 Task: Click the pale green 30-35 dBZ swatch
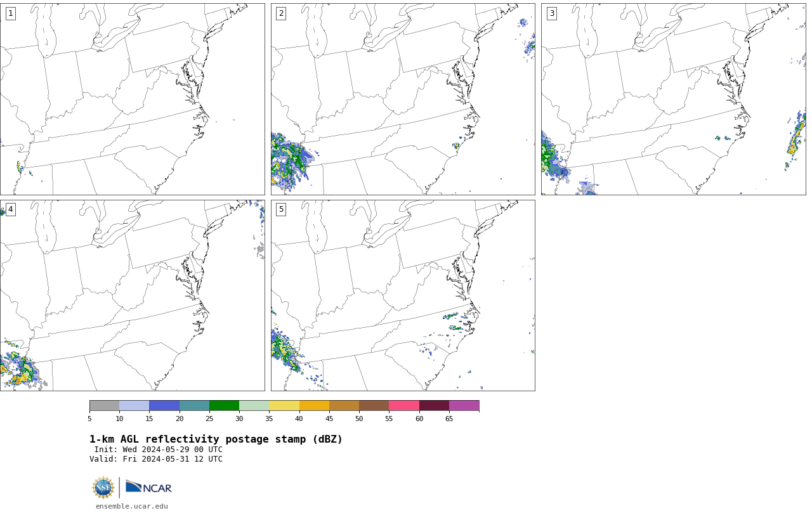tap(254, 406)
